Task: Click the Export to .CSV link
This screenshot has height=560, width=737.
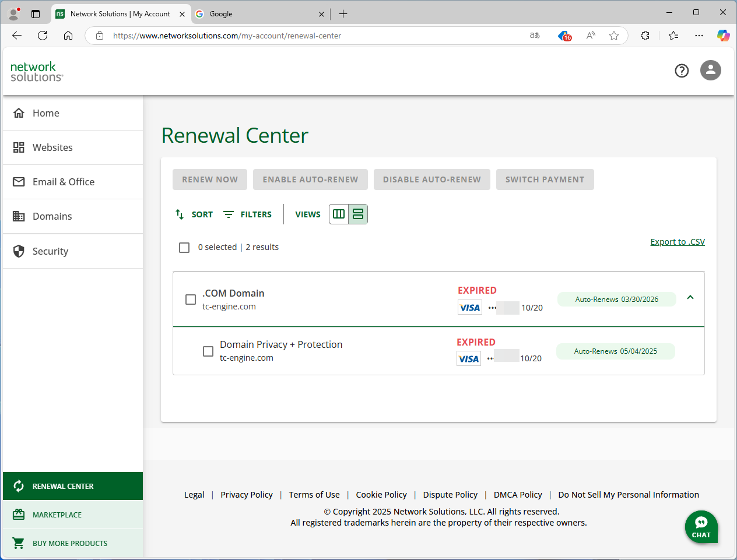Action: tap(678, 242)
